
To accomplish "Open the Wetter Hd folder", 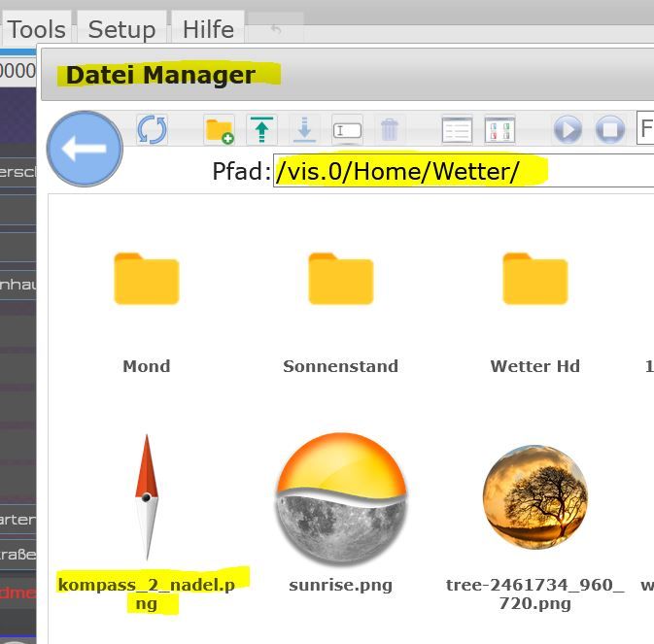I will point(534,280).
